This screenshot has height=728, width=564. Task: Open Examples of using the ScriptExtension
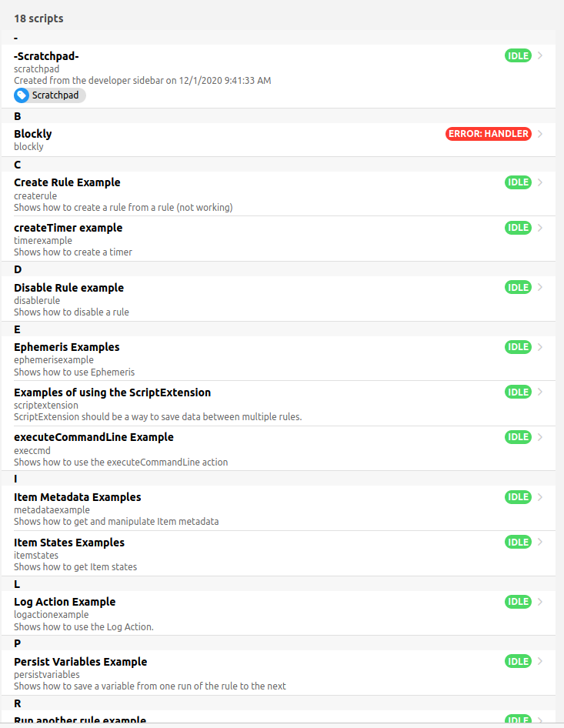(x=112, y=392)
